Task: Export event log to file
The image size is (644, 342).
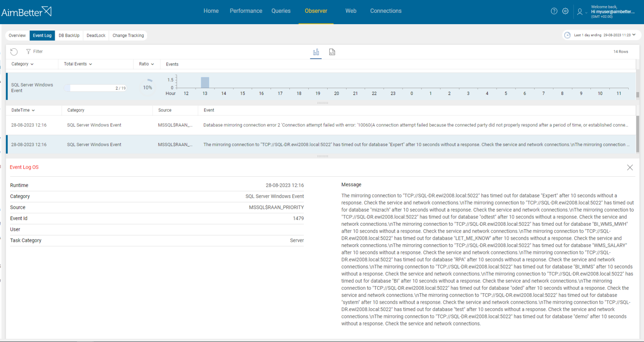Action: click(332, 52)
